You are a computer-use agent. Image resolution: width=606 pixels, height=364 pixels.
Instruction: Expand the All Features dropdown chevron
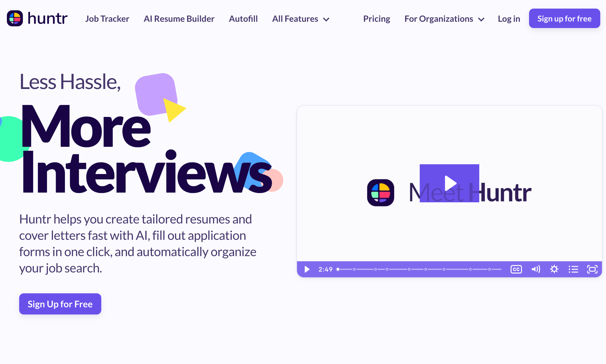click(326, 19)
